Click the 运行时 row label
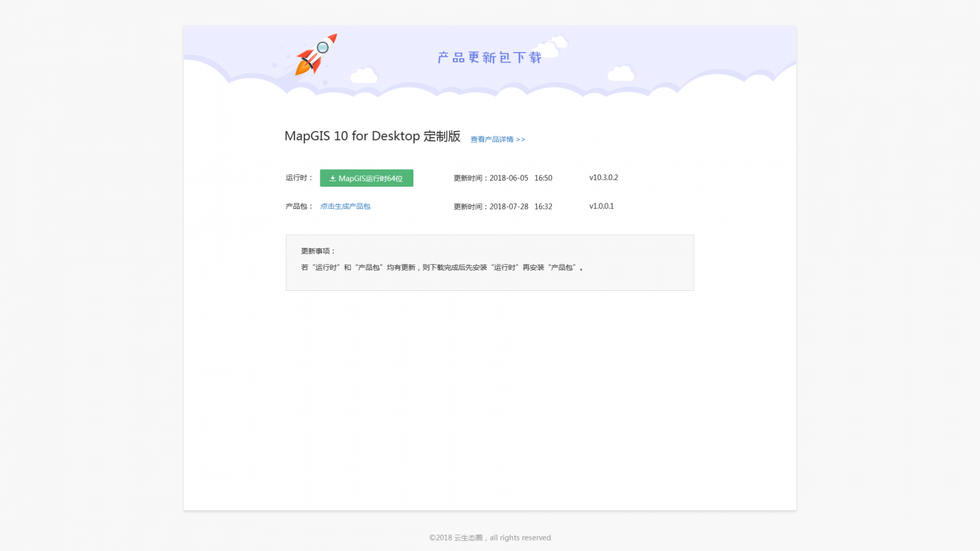The width and height of the screenshot is (980, 551). click(x=299, y=178)
